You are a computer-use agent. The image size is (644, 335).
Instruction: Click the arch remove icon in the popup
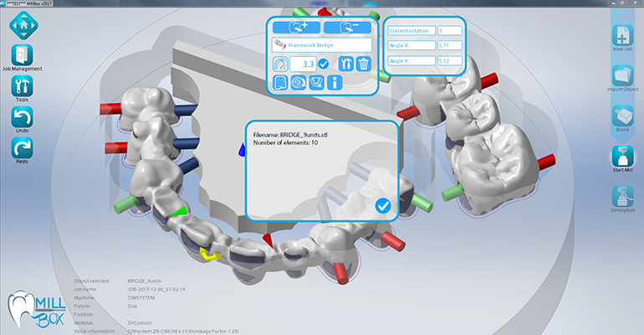click(316, 83)
